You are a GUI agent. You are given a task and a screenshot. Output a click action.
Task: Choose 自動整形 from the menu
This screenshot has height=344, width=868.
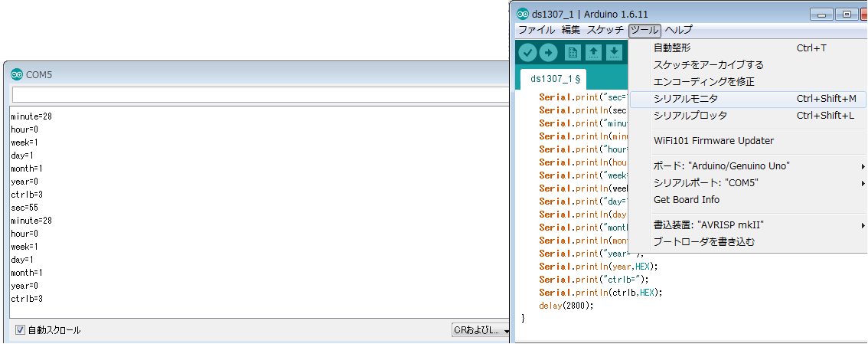pyautogui.click(x=748, y=48)
